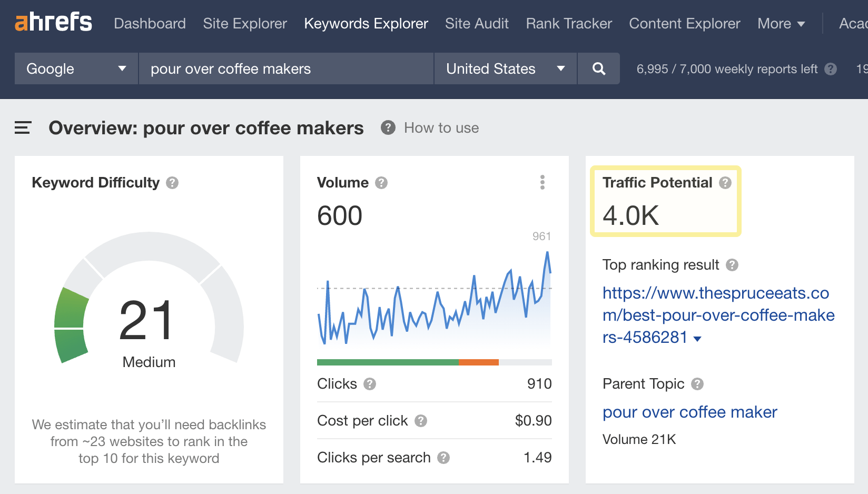Open Rank Tracker from the navigation bar
Viewport: 868px width, 494px height.
(x=568, y=23)
